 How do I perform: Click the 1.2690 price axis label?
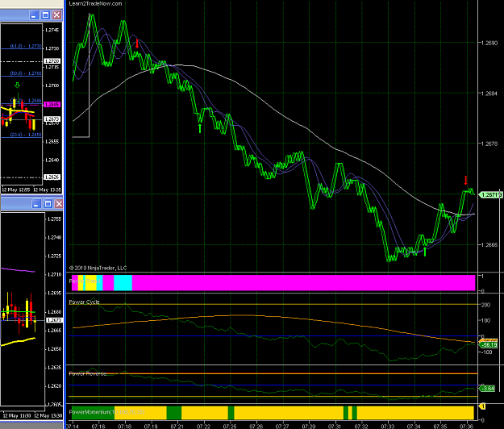point(489,43)
